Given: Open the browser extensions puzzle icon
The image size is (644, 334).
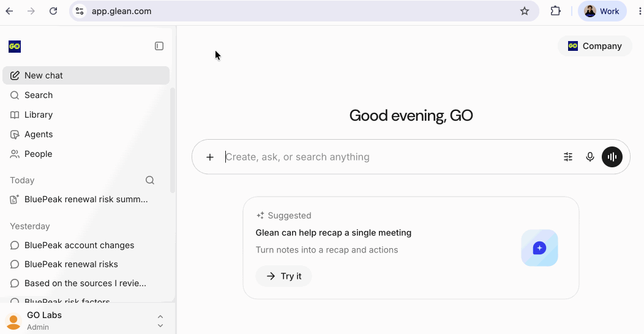Looking at the screenshot, I should [x=555, y=11].
